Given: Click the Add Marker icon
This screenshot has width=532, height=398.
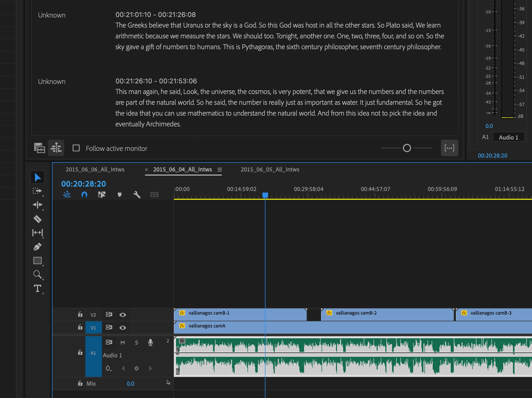Looking at the screenshot, I should (119, 195).
